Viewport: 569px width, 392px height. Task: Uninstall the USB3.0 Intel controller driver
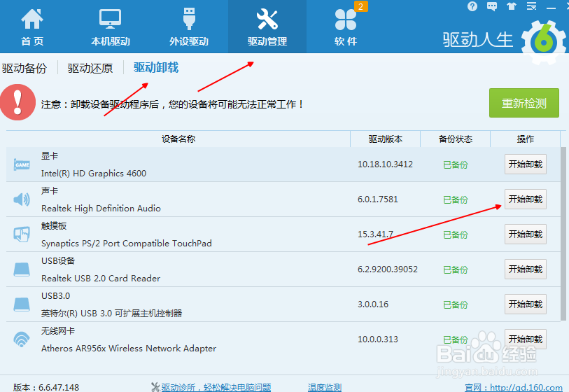coord(526,304)
